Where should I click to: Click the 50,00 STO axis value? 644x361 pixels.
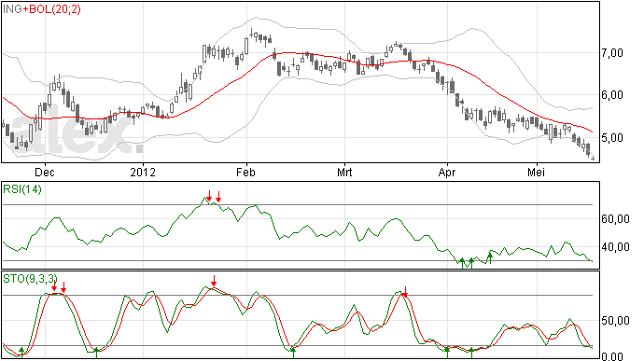pos(615,321)
